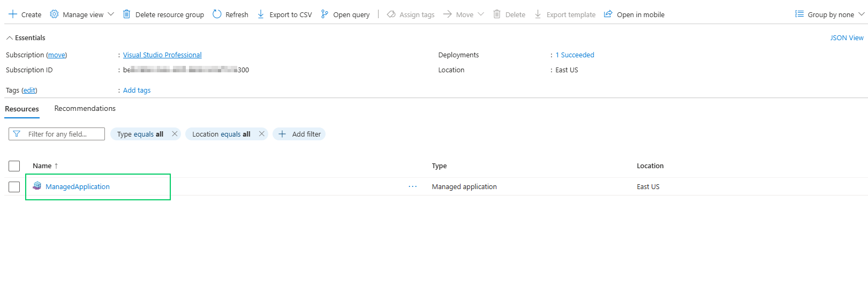Select the Resources tab
Viewport: 868px width, 293px height.
22,109
